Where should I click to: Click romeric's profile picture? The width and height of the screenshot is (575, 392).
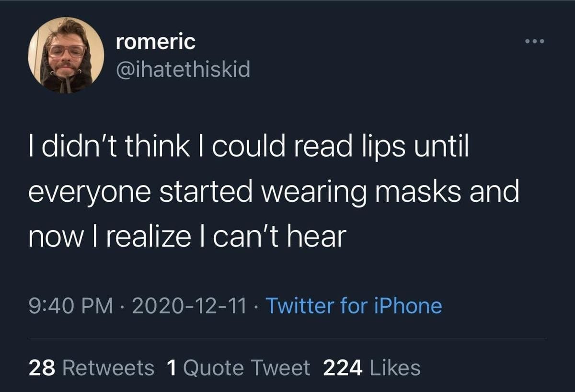(66, 55)
